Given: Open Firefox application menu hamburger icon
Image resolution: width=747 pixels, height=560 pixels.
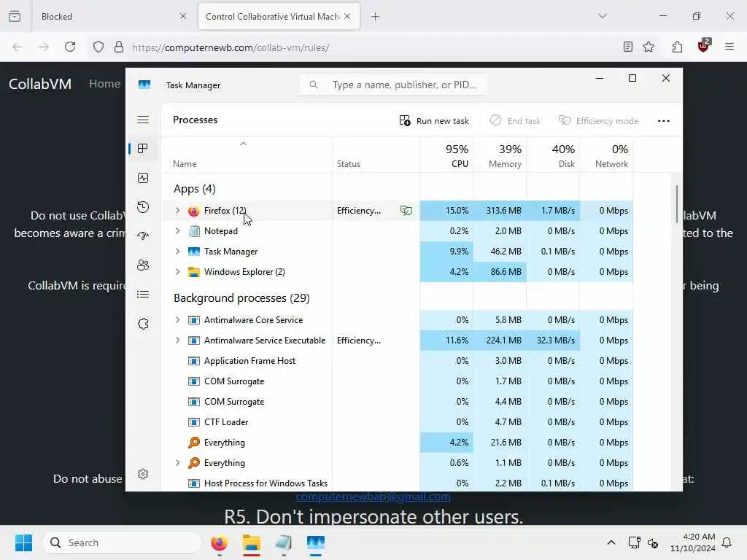Looking at the screenshot, I should [729, 47].
